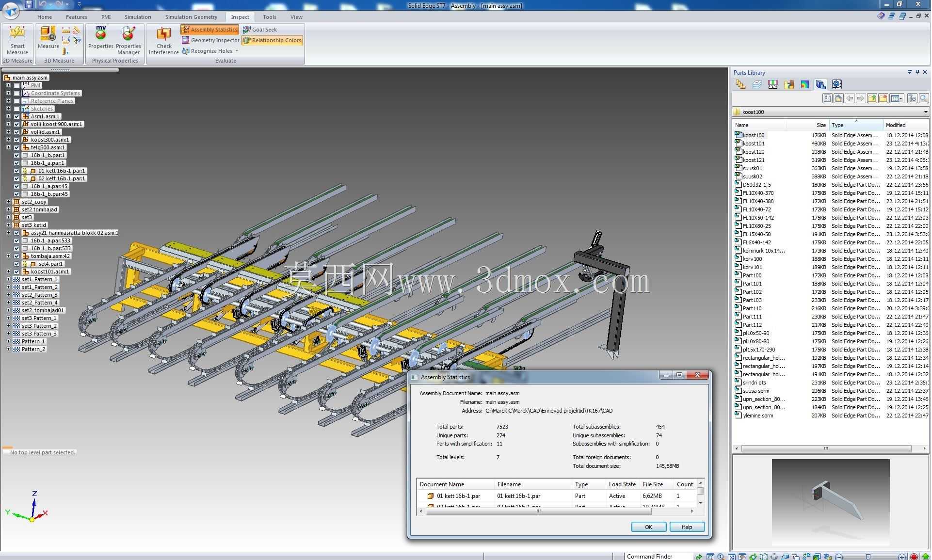The height and width of the screenshot is (560, 932).
Task: Expand set1_Pattern_1 node
Action: click(x=8, y=279)
